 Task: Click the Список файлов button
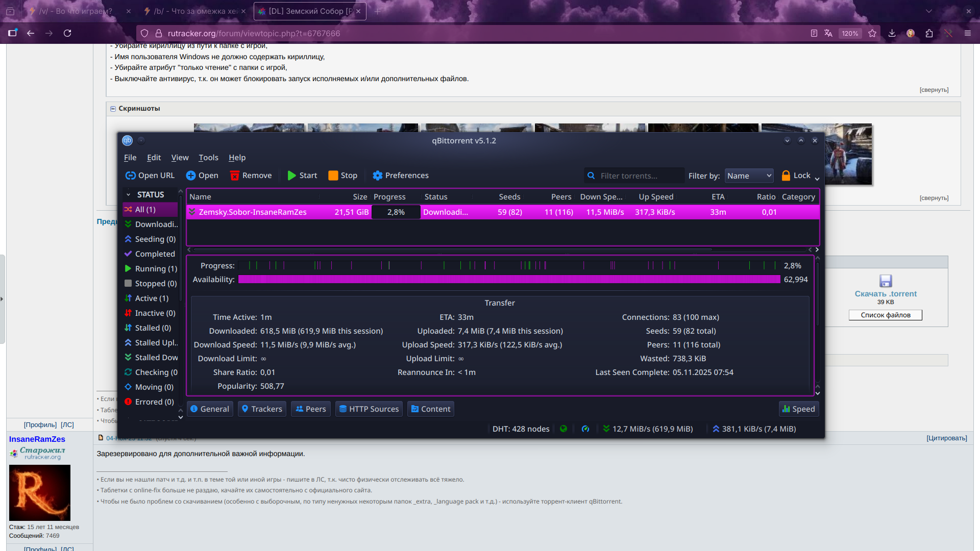[x=886, y=315]
